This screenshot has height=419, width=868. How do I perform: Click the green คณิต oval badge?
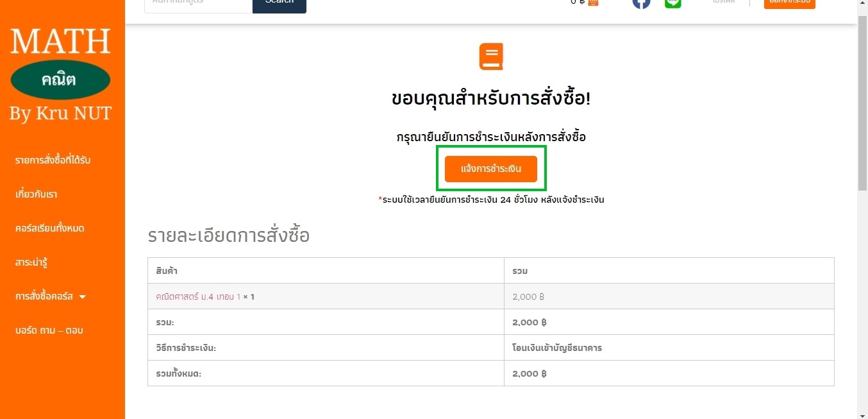pos(60,80)
